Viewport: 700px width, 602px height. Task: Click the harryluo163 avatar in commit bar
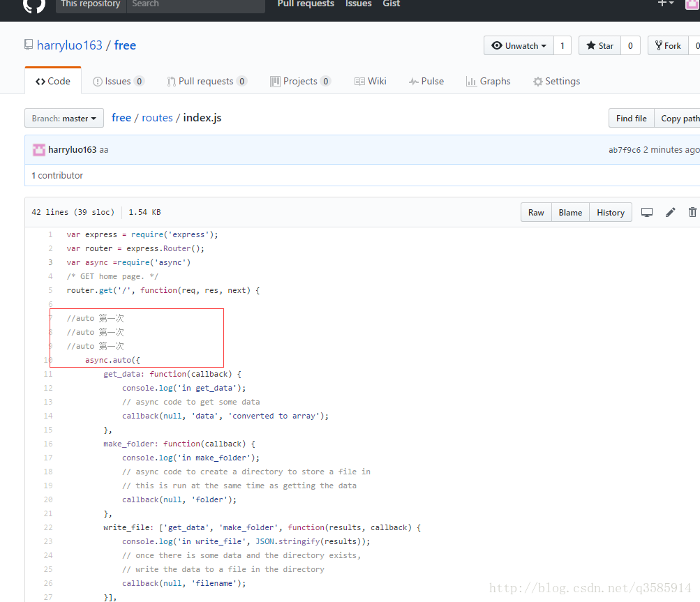(39, 149)
